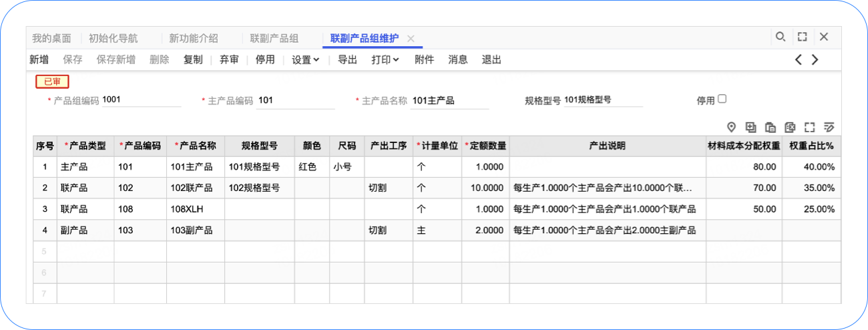Image resolution: width=868 pixels, height=330 pixels.
Task: Click the locate pin icon above the table
Action: point(731,127)
